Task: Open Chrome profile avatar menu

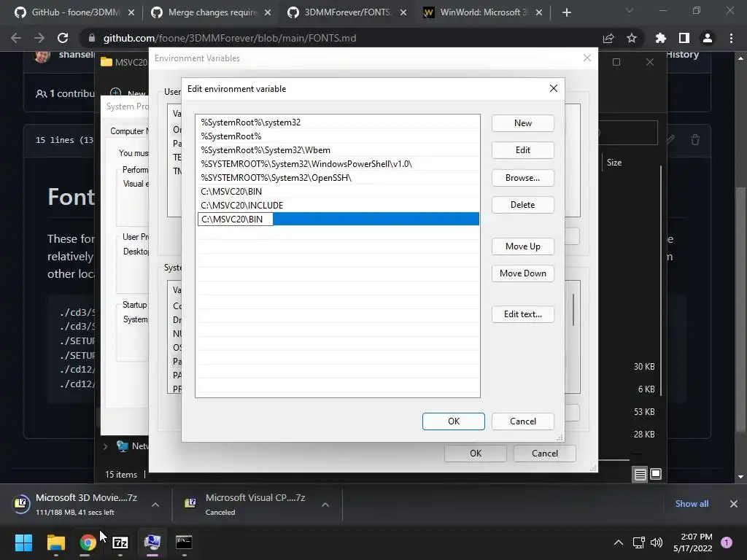Action: 708,38
